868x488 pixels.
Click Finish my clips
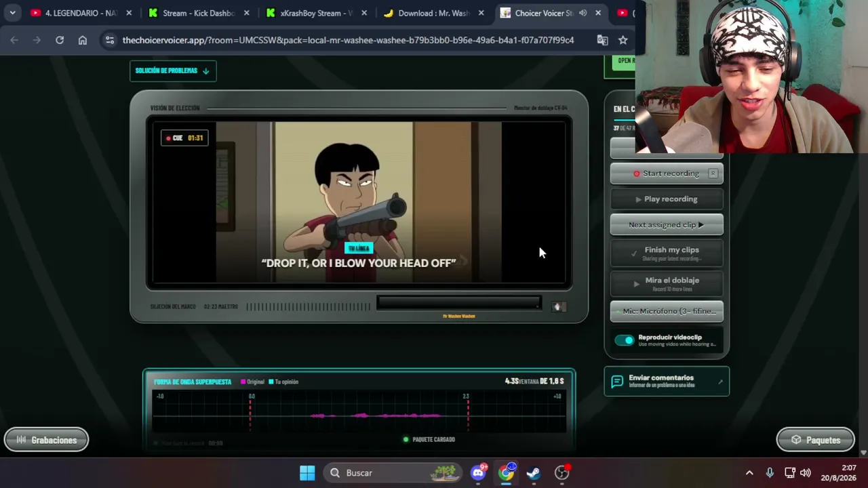pos(667,253)
